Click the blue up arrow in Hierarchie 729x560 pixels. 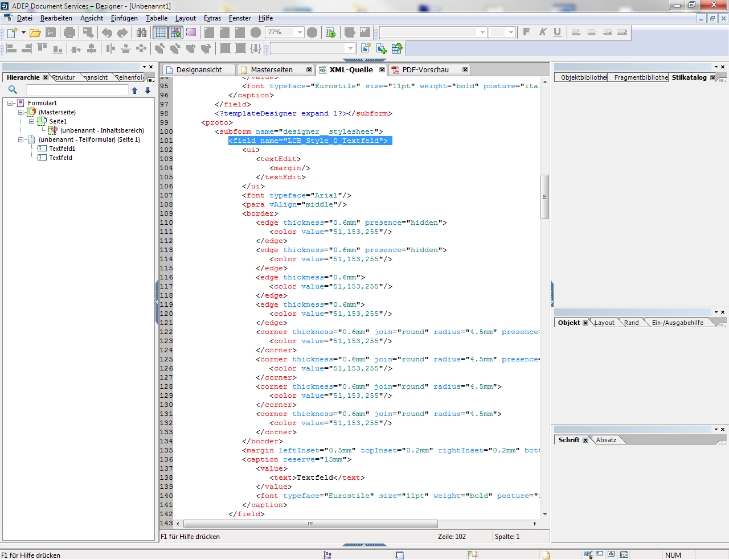[x=135, y=90]
